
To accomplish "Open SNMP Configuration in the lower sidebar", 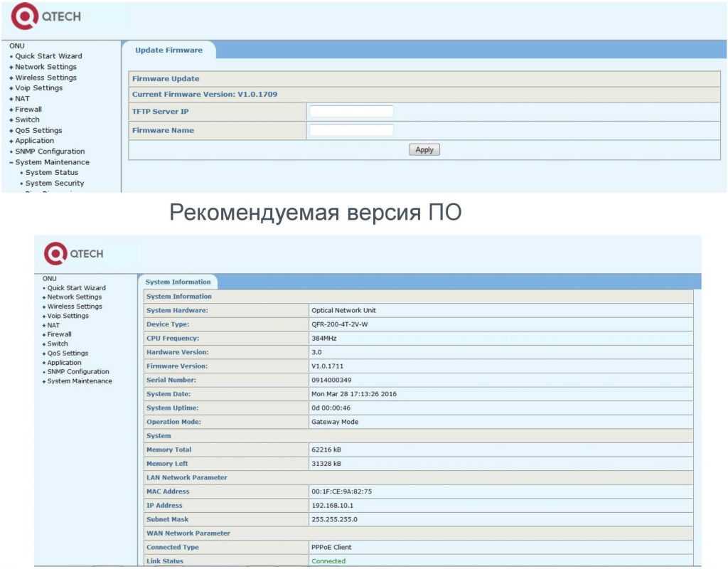I will click(77, 372).
